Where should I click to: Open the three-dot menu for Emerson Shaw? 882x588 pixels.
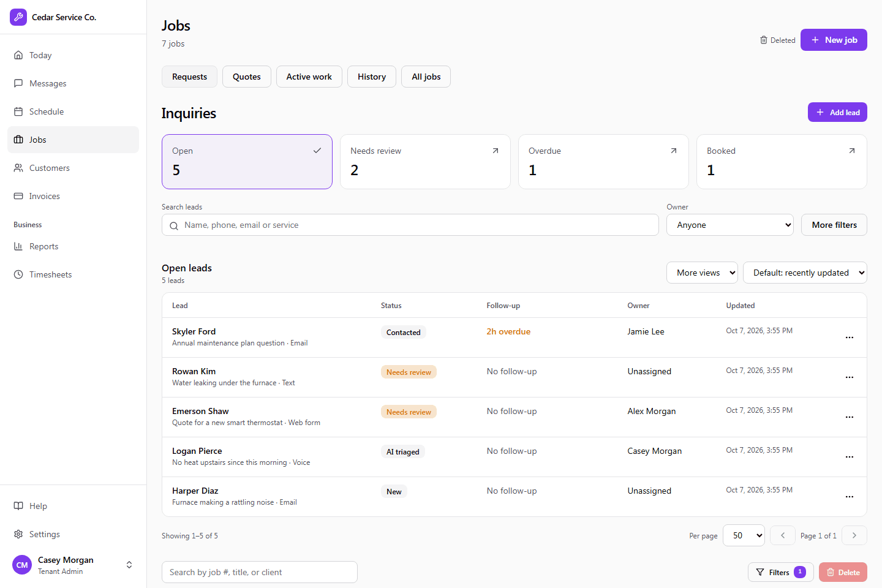850,417
